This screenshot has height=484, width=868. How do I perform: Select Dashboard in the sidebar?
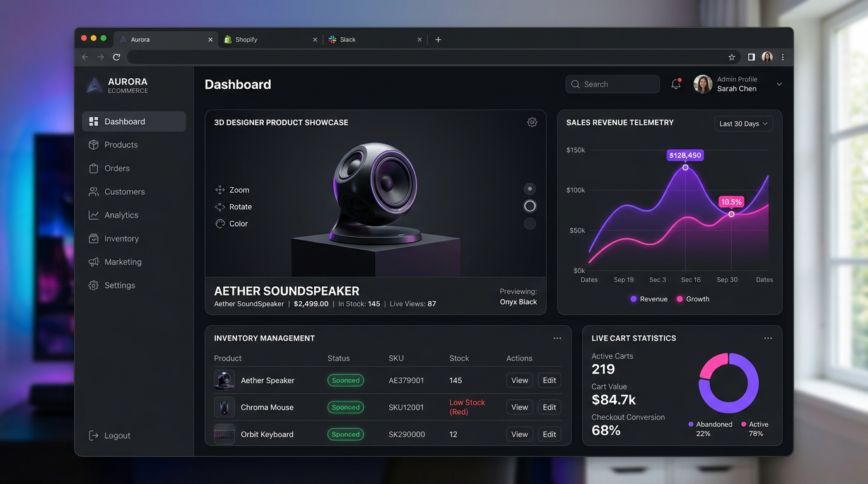pos(134,122)
